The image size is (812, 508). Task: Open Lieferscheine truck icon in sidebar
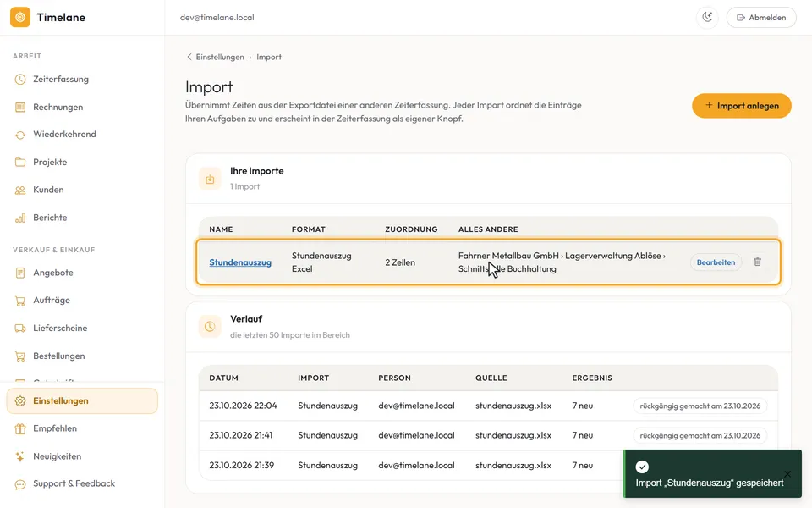click(20, 329)
